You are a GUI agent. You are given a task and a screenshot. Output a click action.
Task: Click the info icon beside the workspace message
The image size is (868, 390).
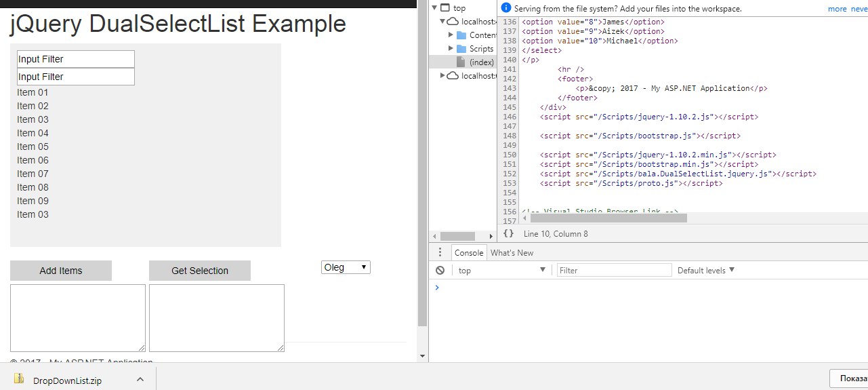point(505,9)
